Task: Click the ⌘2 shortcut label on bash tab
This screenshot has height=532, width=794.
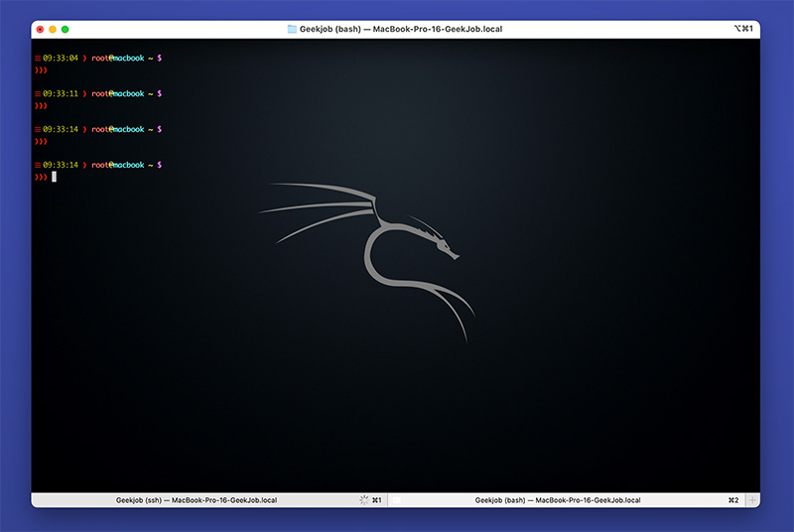Action: [733, 500]
